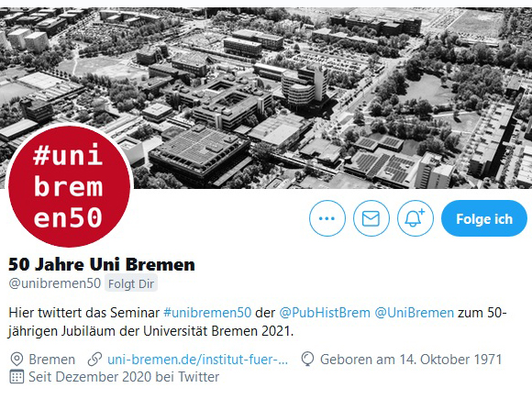Image resolution: width=532 pixels, height=399 pixels.
Task: Click Seit Dezember 2020 bei Twitter text
Action: click(x=124, y=377)
